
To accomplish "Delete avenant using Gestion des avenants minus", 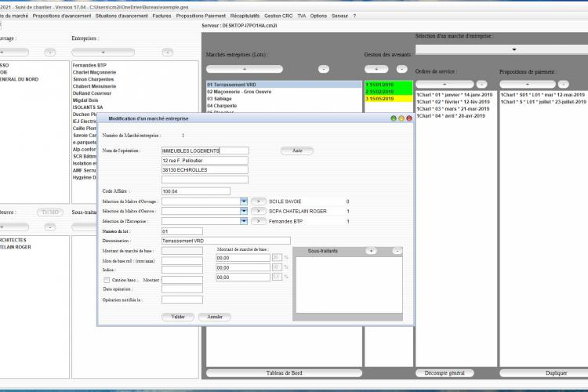I will click(x=401, y=69).
